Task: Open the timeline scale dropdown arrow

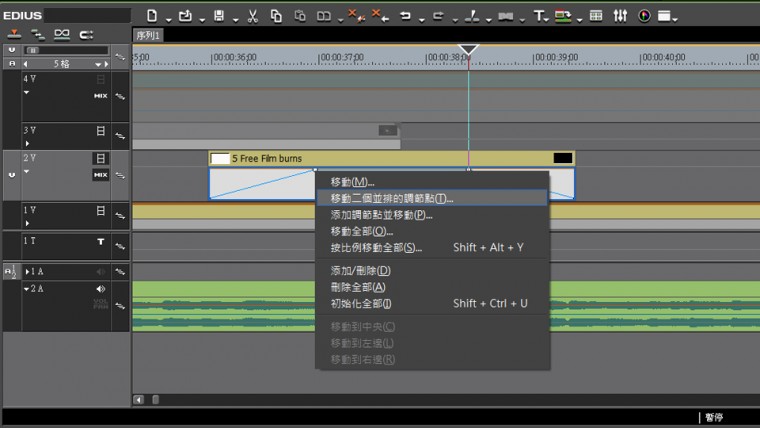Action: (99, 63)
